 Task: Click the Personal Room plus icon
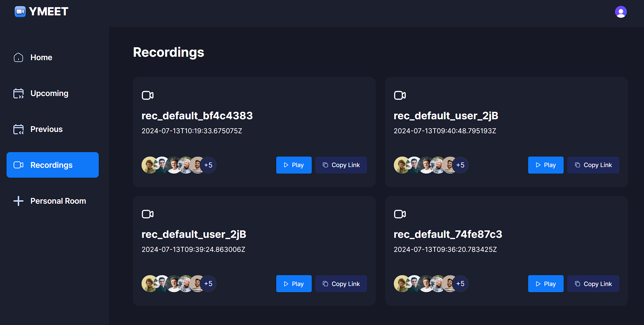(x=18, y=201)
